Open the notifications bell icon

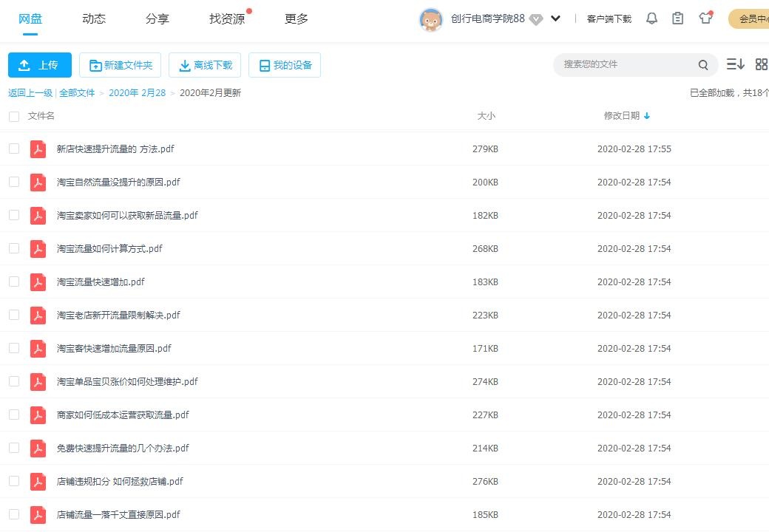pyautogui.click(x=651, y=18)
